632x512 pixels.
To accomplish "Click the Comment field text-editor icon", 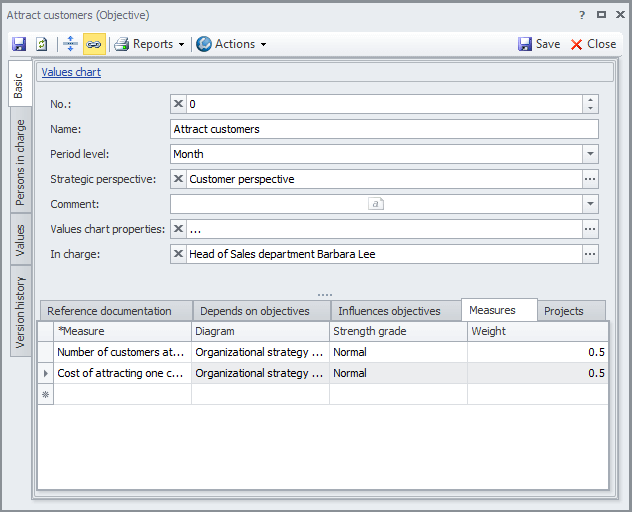I will 376,204.
